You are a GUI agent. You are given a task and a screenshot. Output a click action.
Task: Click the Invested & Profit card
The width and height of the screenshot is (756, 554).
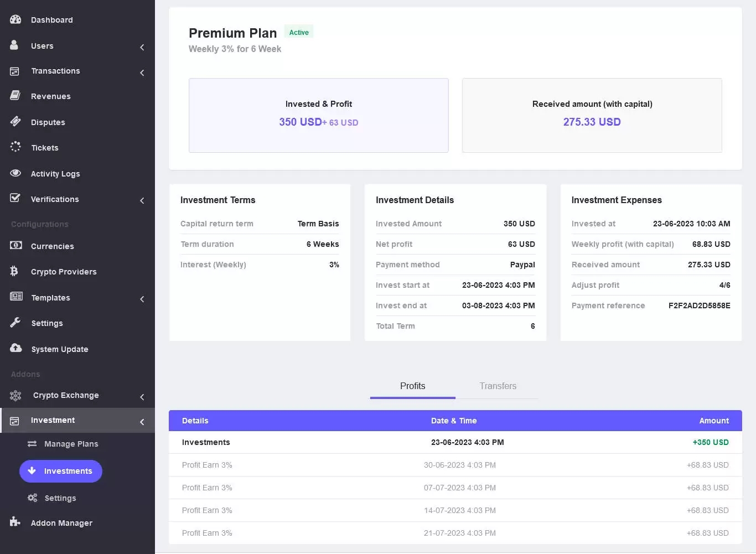coord(318,115)
